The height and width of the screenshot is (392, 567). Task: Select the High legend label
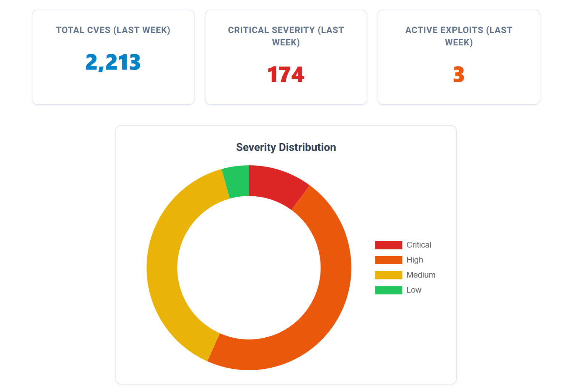pos(415,260)
